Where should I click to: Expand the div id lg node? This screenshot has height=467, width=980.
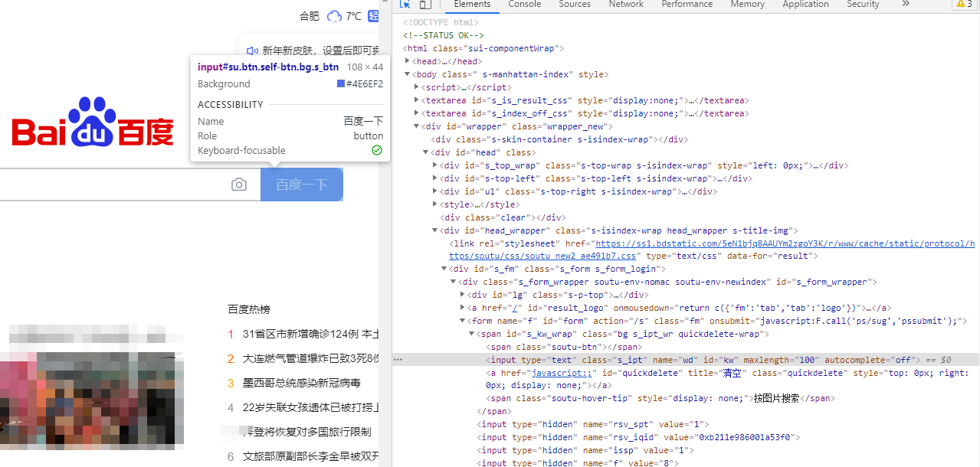[x=463, y=295]
